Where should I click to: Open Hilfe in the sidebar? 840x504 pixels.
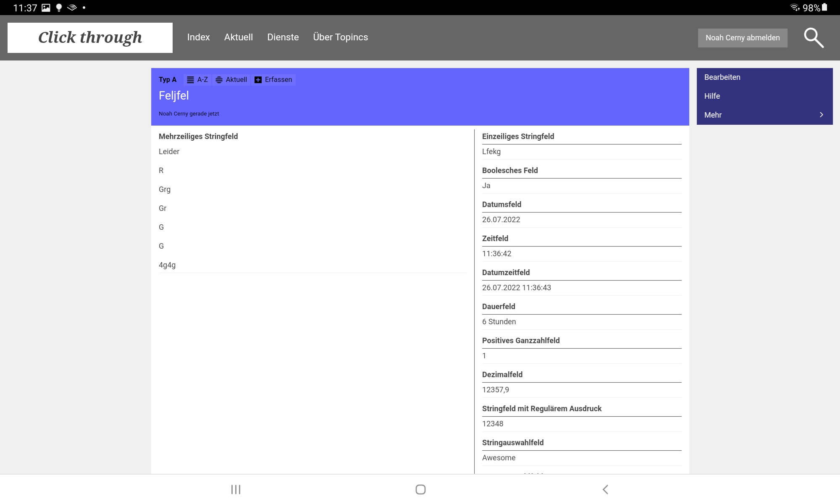712,96
